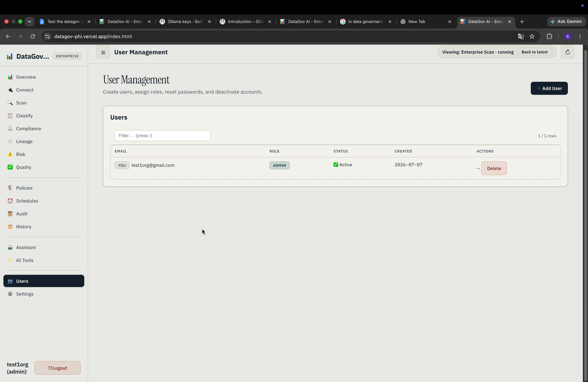The image size is (588, 382).
Task: Open Google Translate icon in address bar
Action: [521, 37]
